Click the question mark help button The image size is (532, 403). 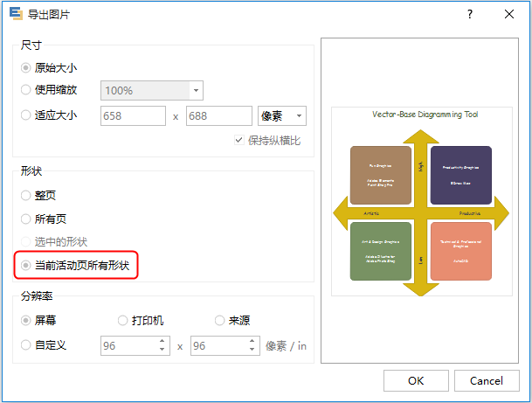(x=470, y=14)
